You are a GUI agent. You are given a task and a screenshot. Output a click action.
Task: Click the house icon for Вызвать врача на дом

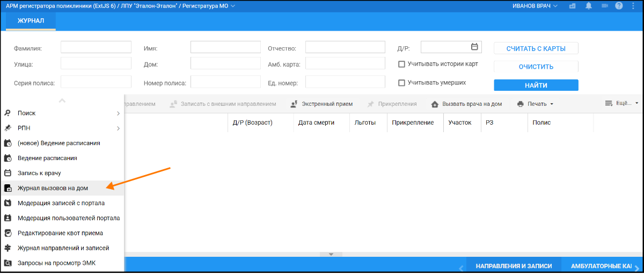click(435, 104)
